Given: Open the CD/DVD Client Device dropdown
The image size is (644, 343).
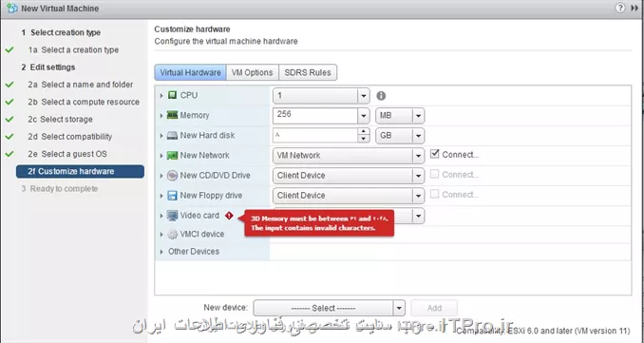Looking at the screenshot, I should (x=349, y=176).
